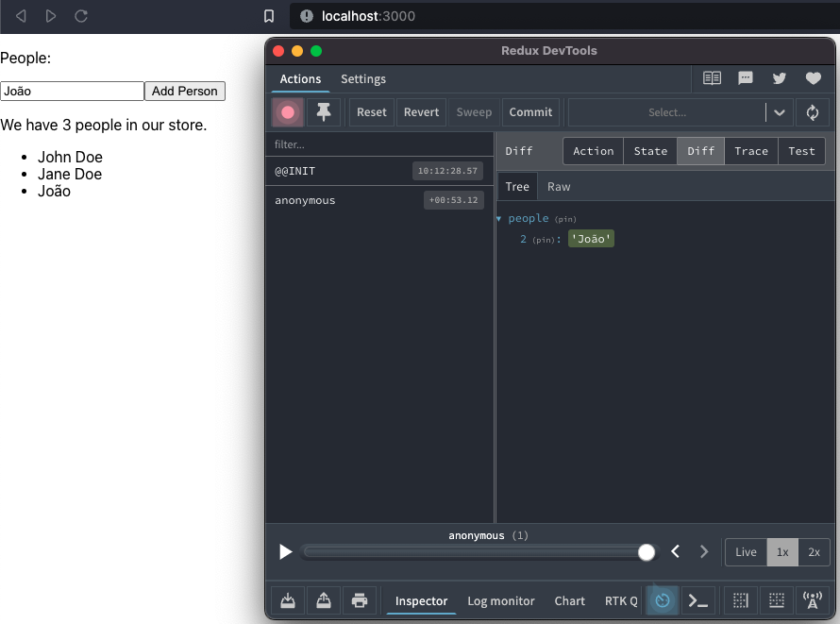Toggle the dispatcher terminal icon
Screen dimensions: 840x624
698,600
